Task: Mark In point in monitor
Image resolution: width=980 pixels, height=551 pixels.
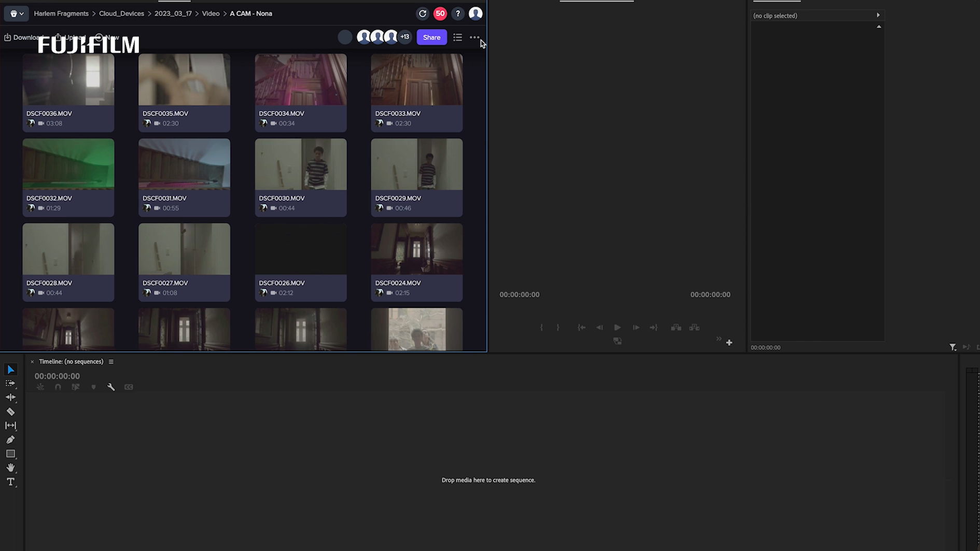Action: coord(541,328)
